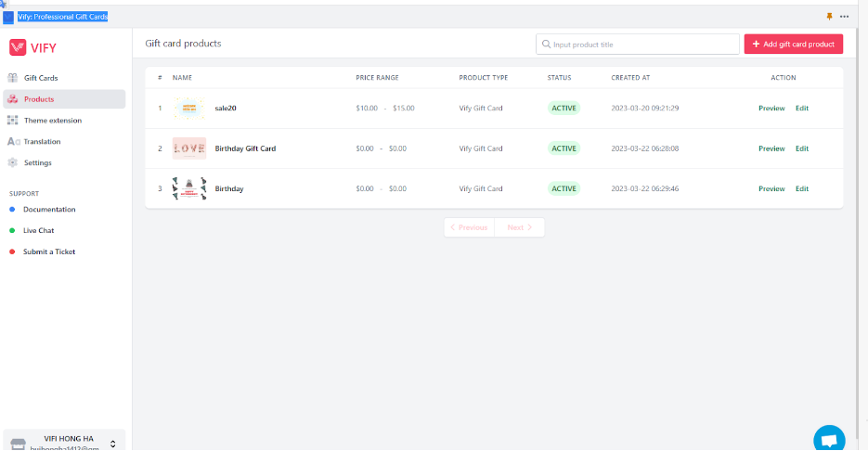
Task: Click the Translation icon in sidebar
Action: click(x=13, y=142)
